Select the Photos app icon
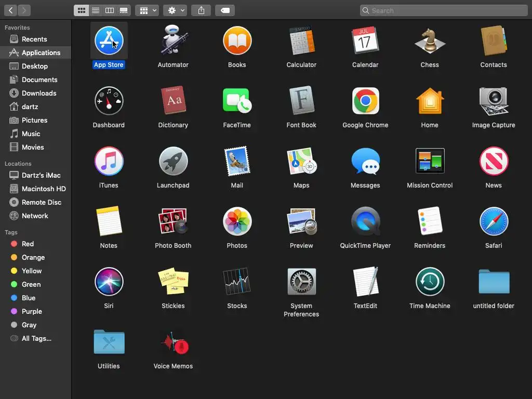532x399 pixels. click(237, 221)
